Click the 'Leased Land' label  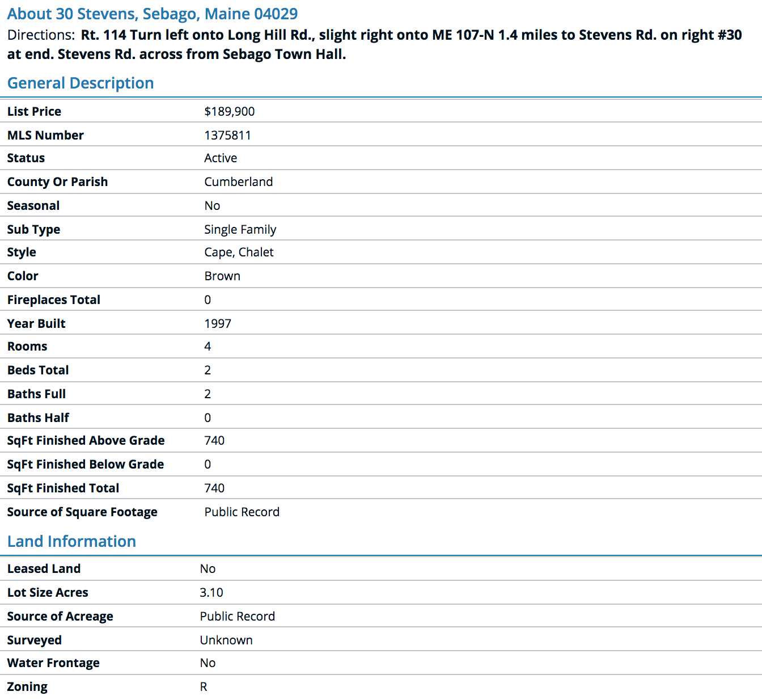[x=44, y=569]
